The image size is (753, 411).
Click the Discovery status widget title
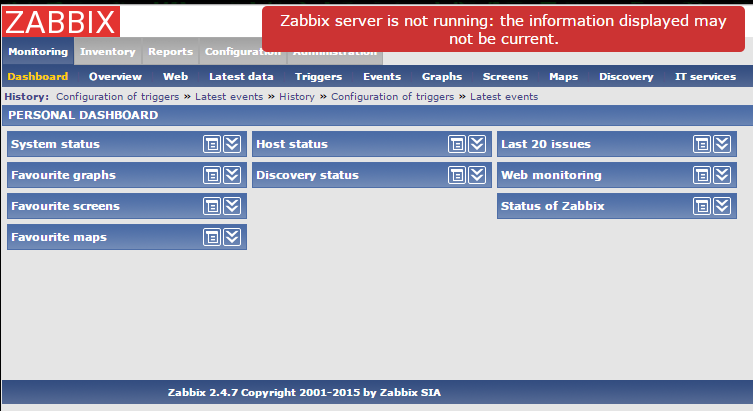click(x=307, y=175)
